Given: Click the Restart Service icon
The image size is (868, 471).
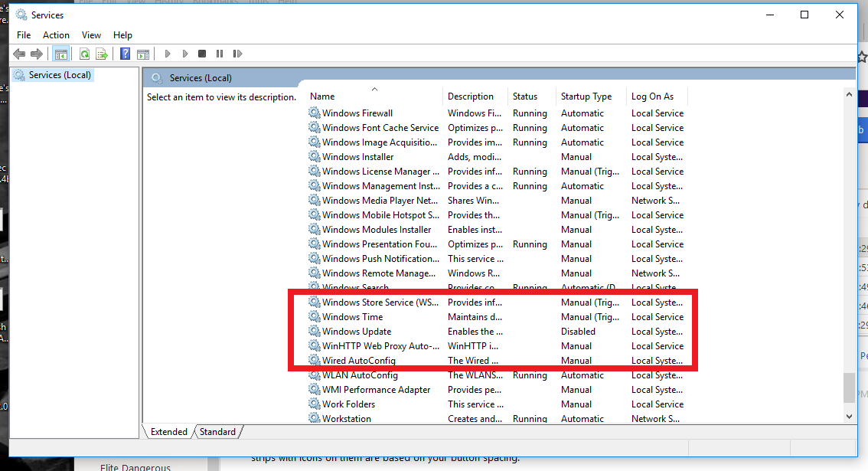Looking at the screenshot, I should pyautogui.click(x=237, y=54).
